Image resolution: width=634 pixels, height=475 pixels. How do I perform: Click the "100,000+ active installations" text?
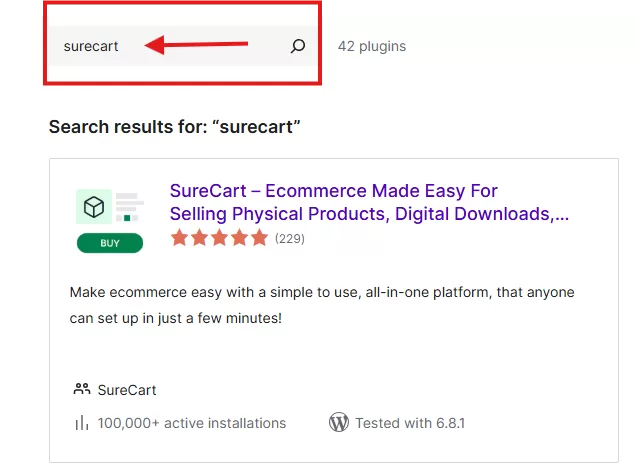coord(191,423)
